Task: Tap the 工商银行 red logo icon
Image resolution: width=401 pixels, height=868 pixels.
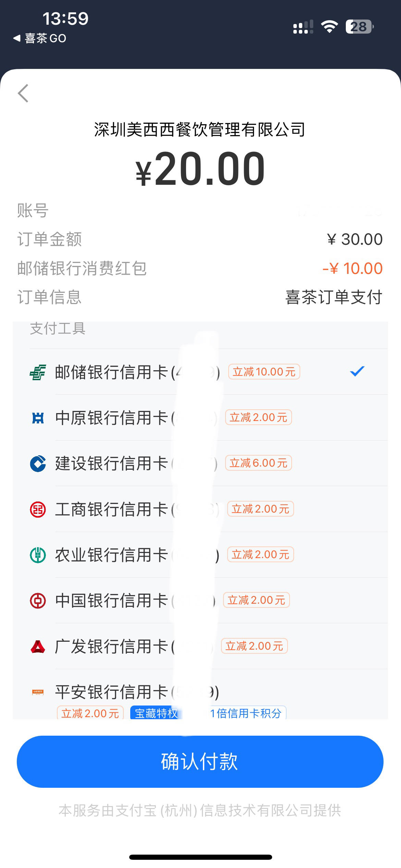Action: pyautogui.click(x=38, y=509)
